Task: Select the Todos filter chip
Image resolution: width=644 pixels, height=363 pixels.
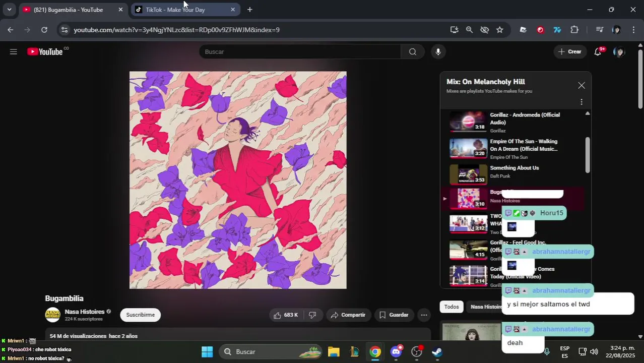Action: [452, 307]
